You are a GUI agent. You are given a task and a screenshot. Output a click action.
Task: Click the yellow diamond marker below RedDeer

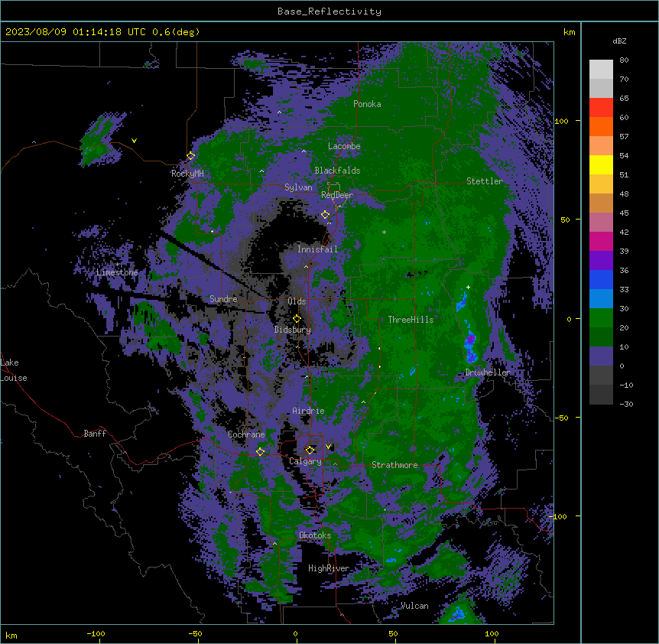tap(325, 214)
